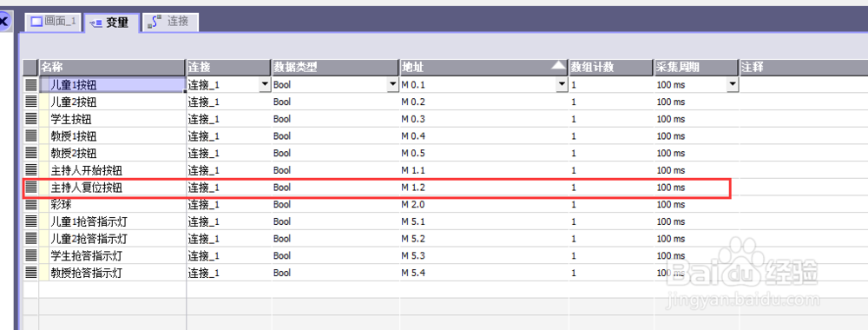Click 连接_1 cell in 学生按钮 row
This screenshot has height=330, width=868.
(x=228, y=119)
